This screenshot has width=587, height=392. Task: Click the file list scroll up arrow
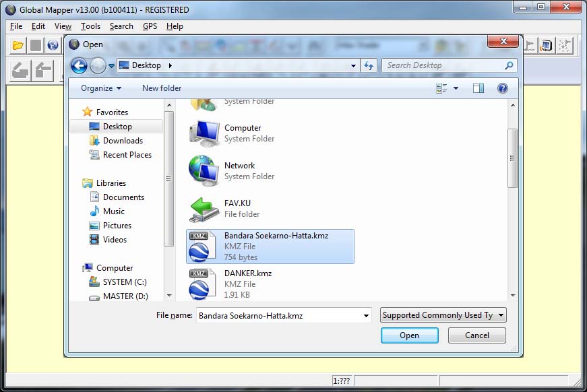pos(512,106)
